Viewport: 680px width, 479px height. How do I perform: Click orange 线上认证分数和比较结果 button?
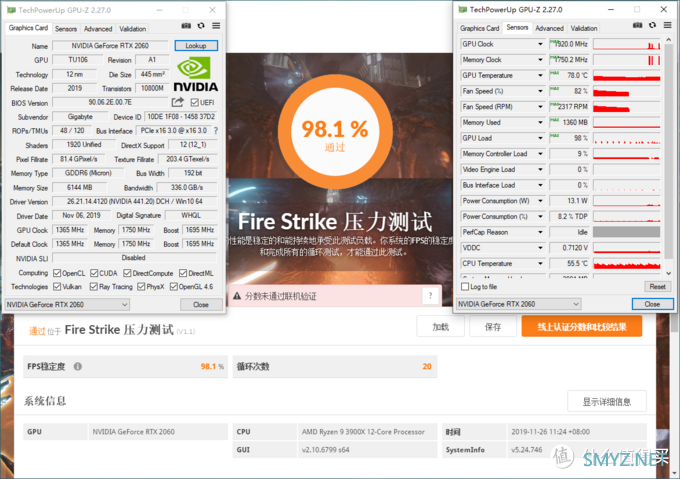pyautogui.click(x=582, y=326)
